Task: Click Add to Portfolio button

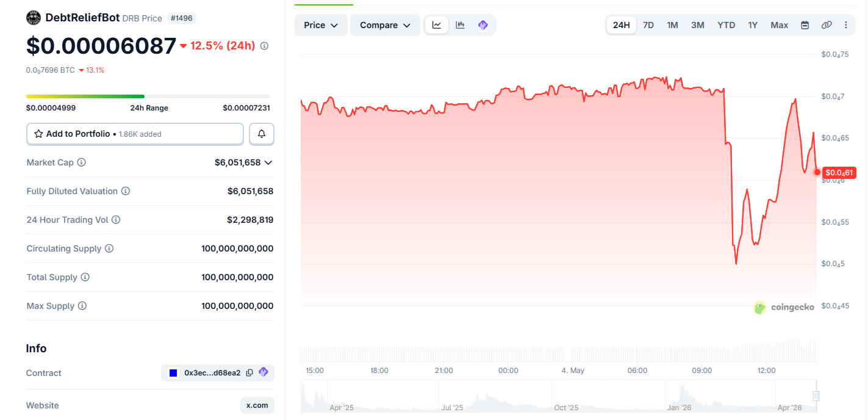Action: 135,134
